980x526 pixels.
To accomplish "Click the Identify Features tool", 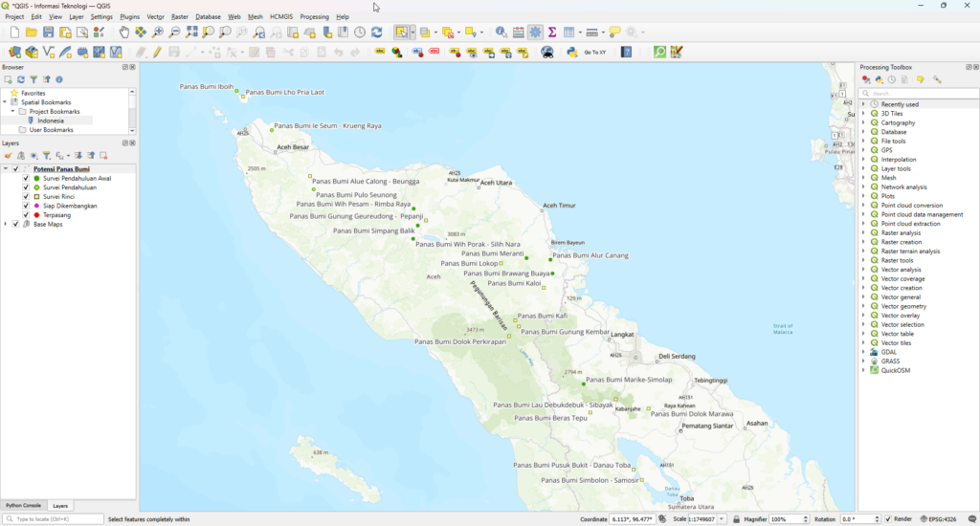I will 501,33.
